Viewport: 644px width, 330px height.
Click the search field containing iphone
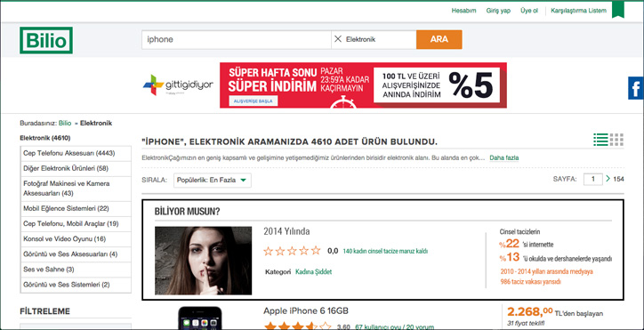pyautogui.click(x=237, y=40)
